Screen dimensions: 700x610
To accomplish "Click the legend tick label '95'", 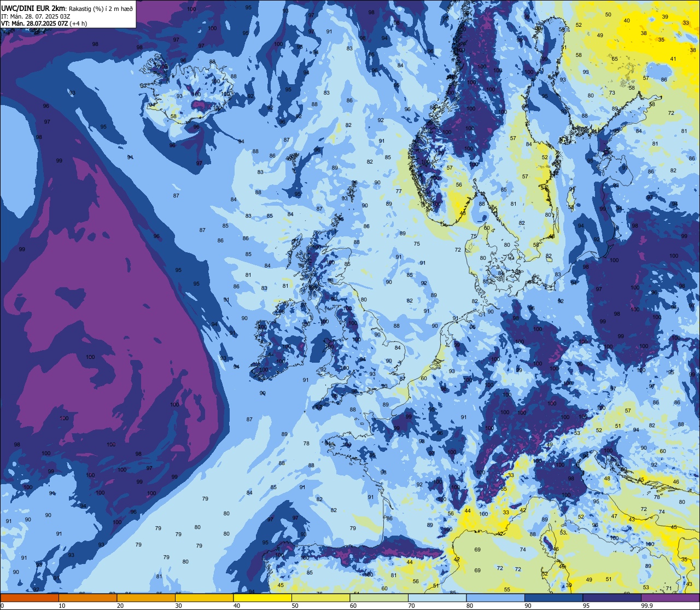I will click(586, 606).
